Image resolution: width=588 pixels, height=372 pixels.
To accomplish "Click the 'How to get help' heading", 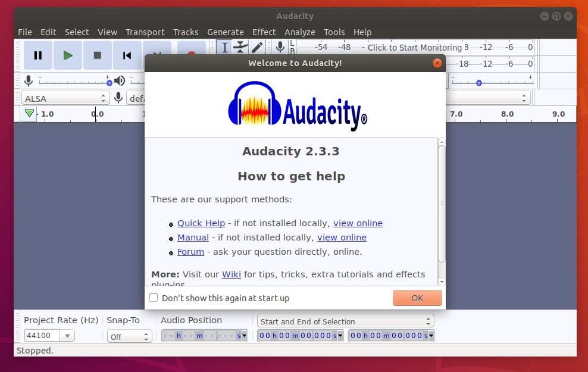I will 292,176.
